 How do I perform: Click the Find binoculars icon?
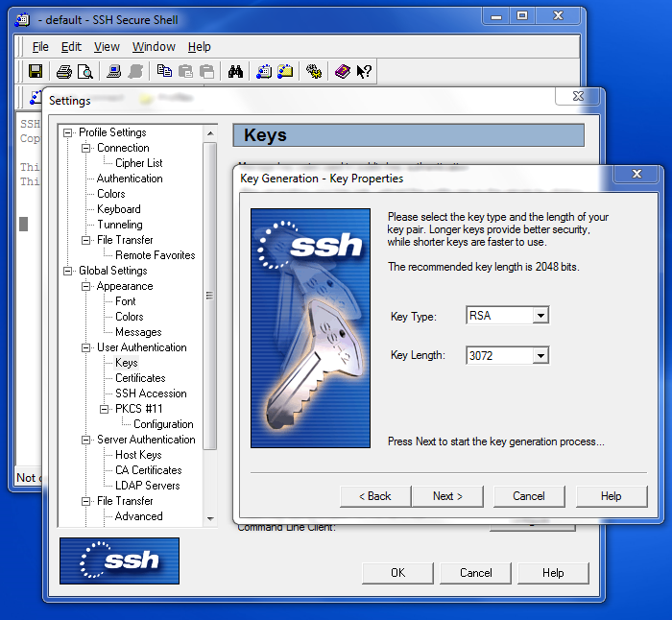235,71
